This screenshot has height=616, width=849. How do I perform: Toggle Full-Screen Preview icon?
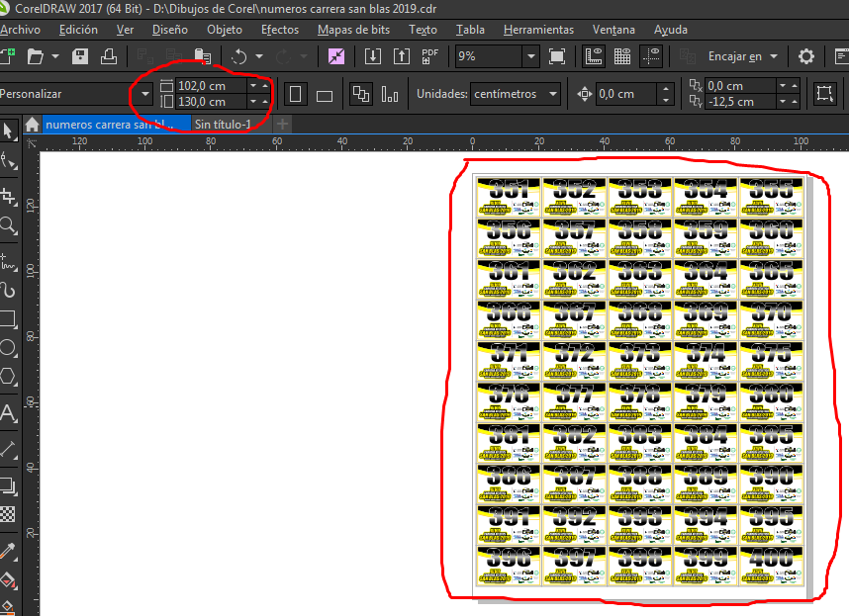click(557, 56)
